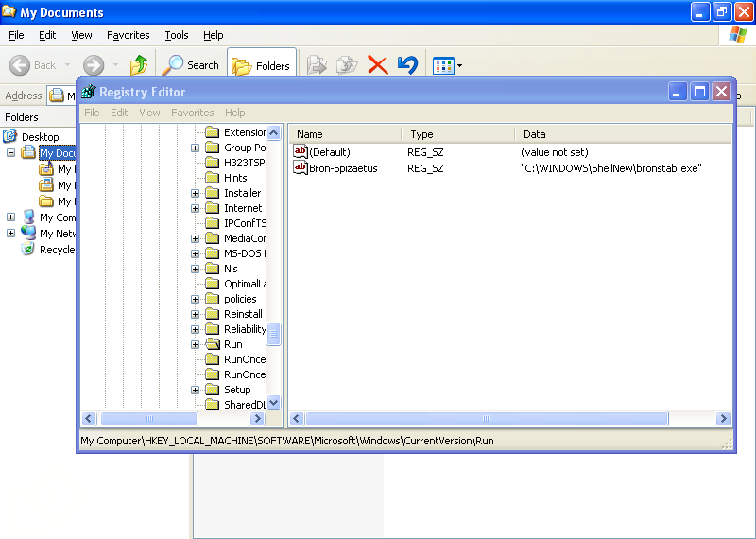756x539 pixels.
Task: Open My Documents Tools menu
Action: pyautogui.click(x=177, y=35)
